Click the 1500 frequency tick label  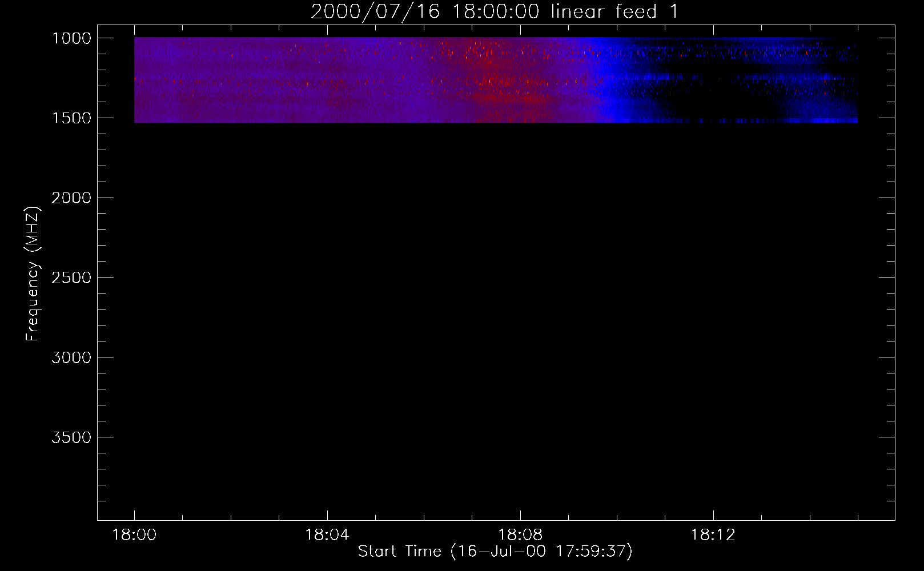pos(71,118)
